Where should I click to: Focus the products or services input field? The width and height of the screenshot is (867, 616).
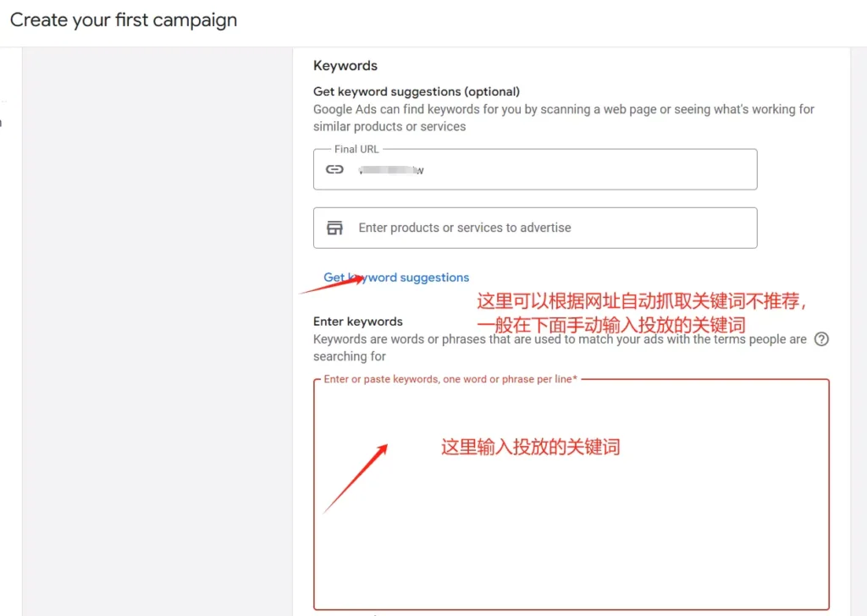click(550, 228)
